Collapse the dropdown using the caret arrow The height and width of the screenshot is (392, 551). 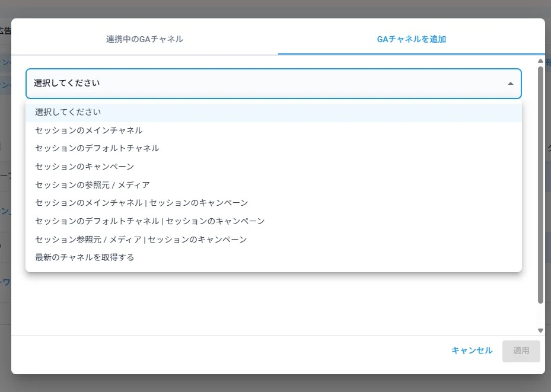(x=510, y=84)
